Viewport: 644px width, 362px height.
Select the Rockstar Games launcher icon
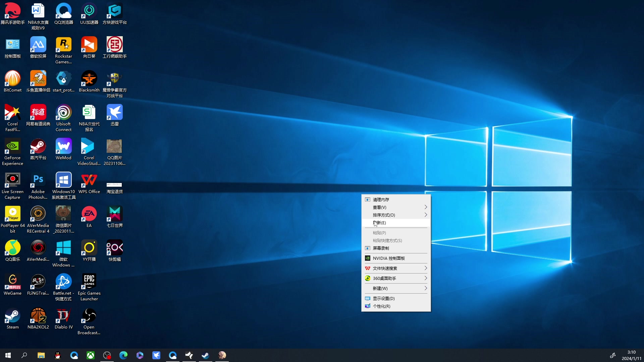64,50
